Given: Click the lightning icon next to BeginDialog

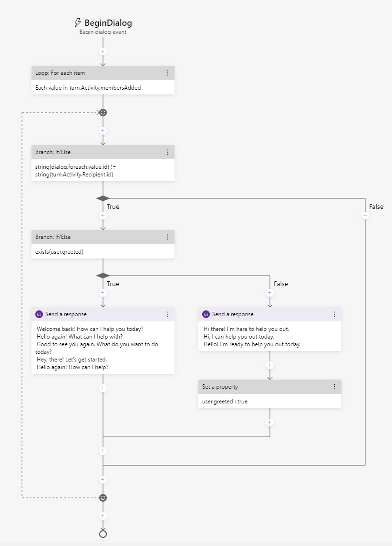Looking at the screenshot, I should point(76,22).
